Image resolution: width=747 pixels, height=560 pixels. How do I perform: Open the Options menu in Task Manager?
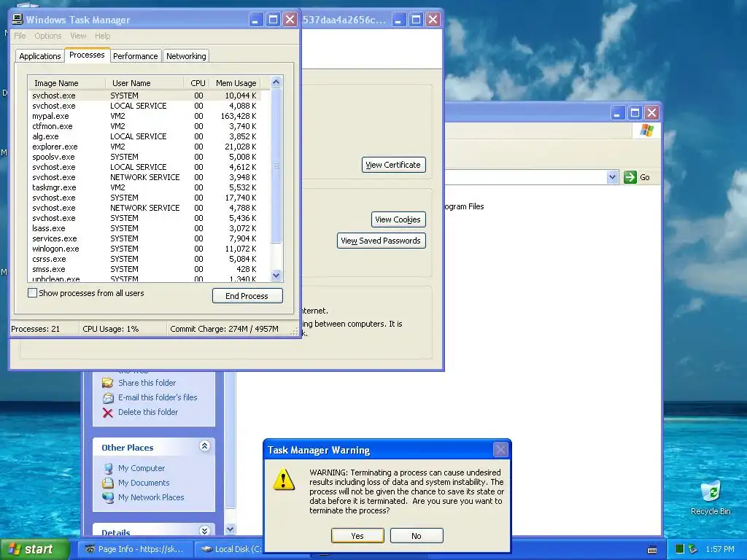tap(47, 36)
